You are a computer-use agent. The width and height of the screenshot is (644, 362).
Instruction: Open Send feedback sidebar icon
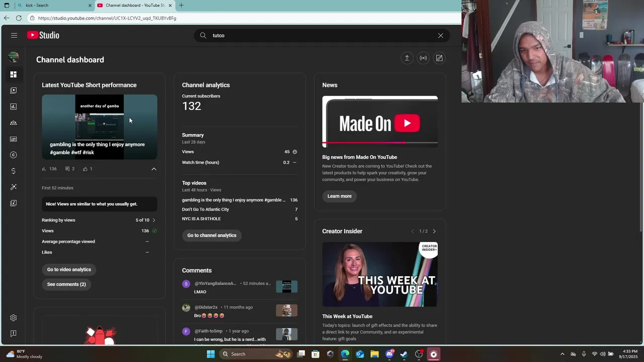(x=14, y=333)
